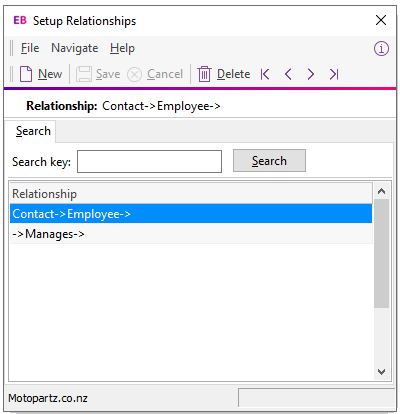This screenshot has height=414, width=400.
Task: Open the purple info icon
Action: pyautogui.click(x=381, y=49)
